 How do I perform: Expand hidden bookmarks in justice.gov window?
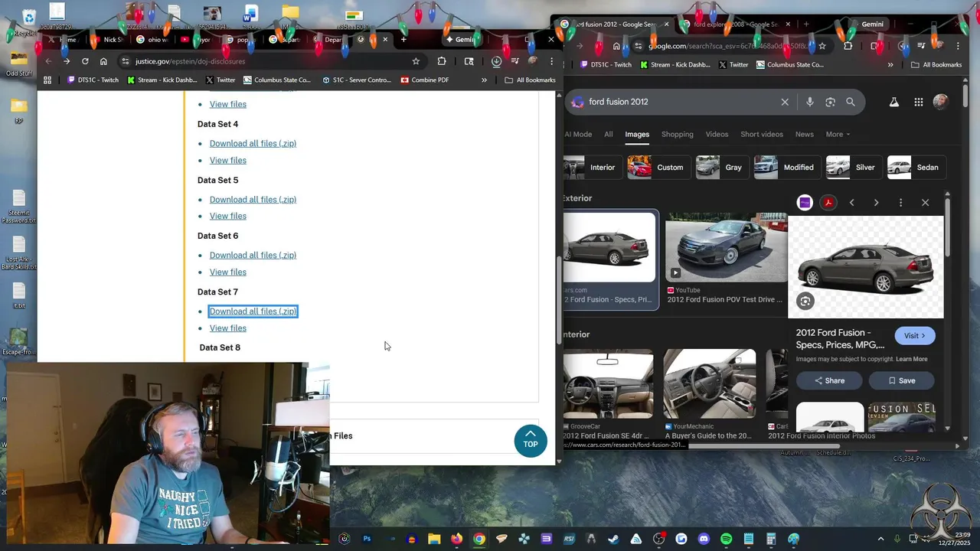click(x=484, y=80)
